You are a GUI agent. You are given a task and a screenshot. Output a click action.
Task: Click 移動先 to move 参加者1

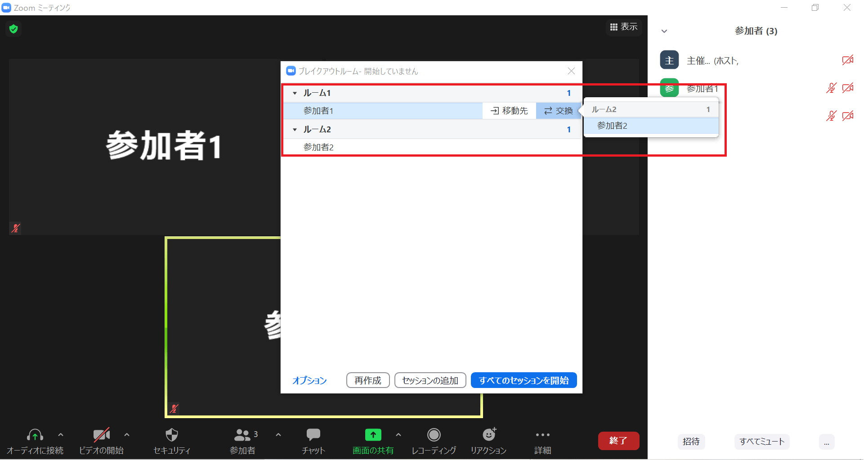click(509, 111)
